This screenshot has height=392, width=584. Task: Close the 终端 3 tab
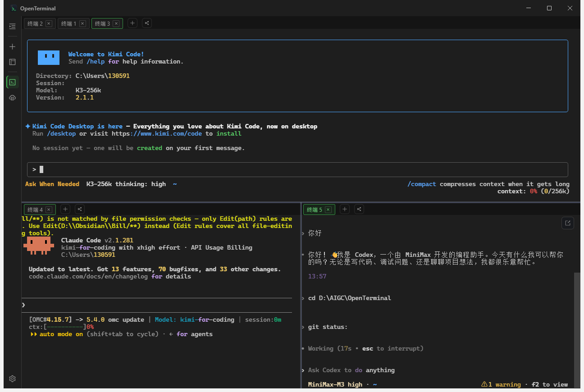[116, 23]
